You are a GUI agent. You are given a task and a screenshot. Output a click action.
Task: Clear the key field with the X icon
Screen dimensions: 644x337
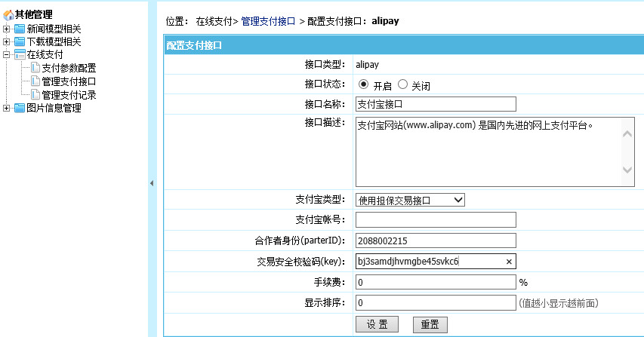(509, 262)
